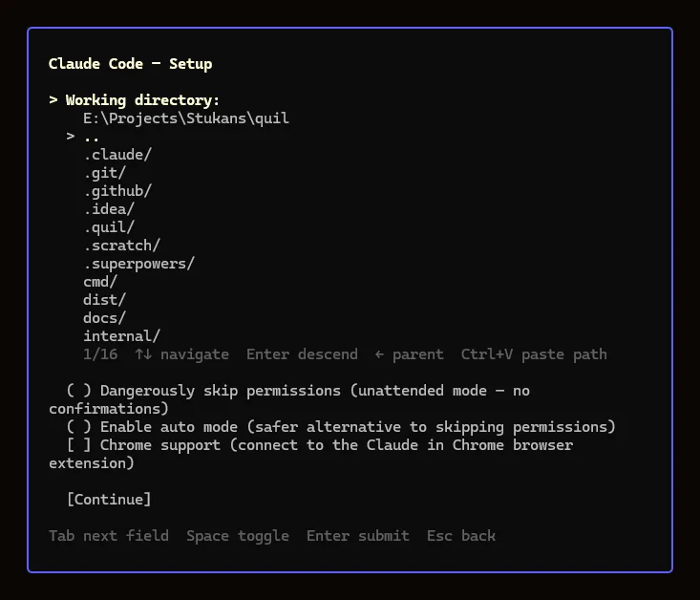Open the .claude/ folder
The width and height of the screenshot is (700, 600).
pyautogui.click(x=117, y=155)
